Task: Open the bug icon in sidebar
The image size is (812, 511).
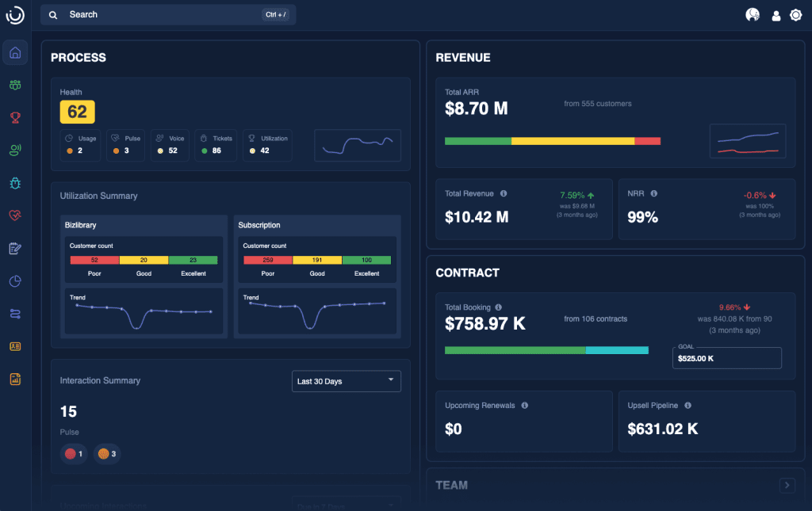Action: [x=15, y=182]
